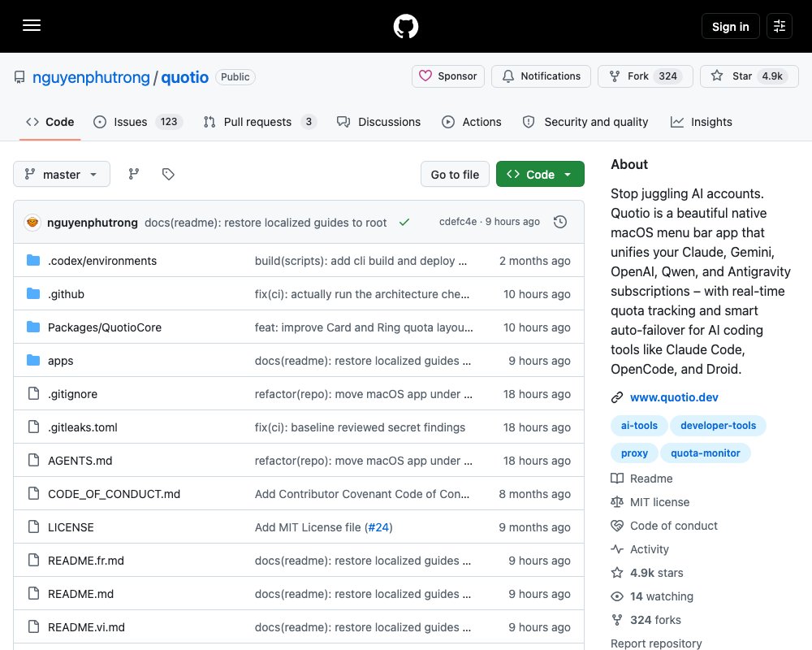Open commit 'build(scripts): add cli build and deploy'
812x650 pixels.
click(361, 261)
